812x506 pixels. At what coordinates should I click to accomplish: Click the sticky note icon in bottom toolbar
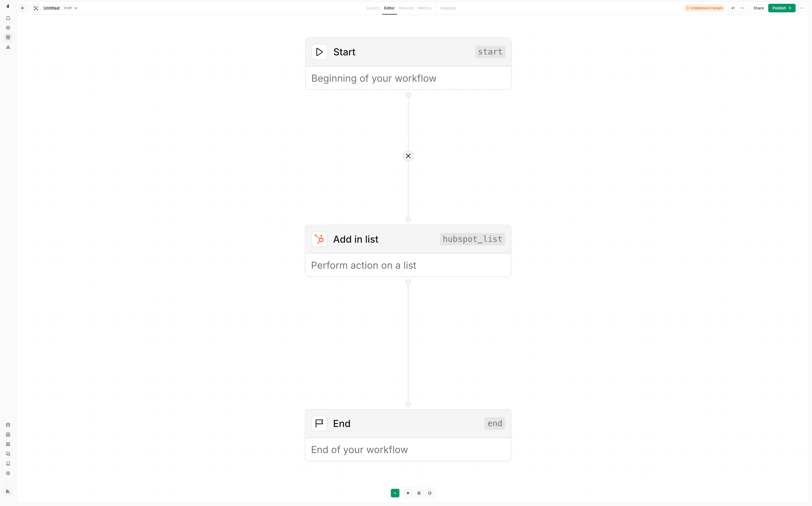[x=430, y=493]
